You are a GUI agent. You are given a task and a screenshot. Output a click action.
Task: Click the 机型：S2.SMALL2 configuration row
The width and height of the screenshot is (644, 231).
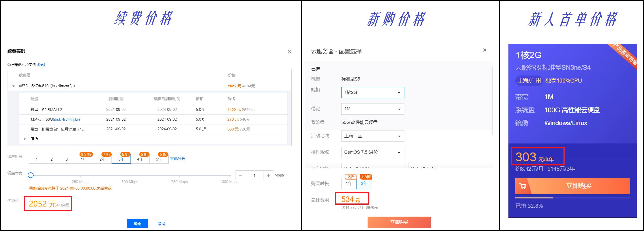(x=153, y=110)
